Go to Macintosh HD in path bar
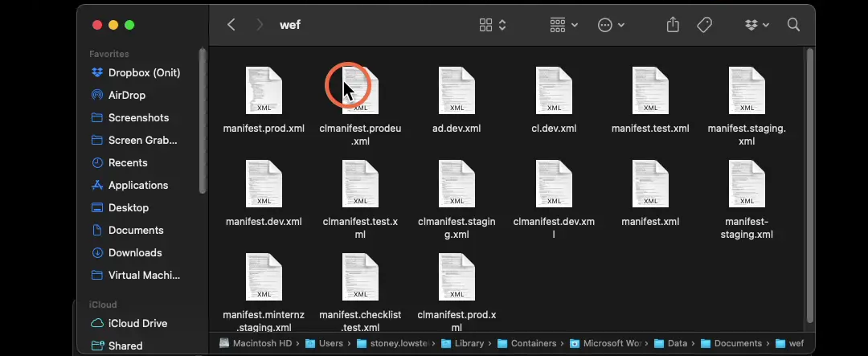 pos(255,343)
